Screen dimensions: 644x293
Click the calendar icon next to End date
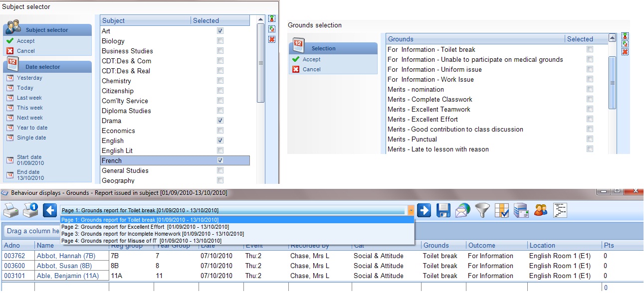[x=10, y=175]
